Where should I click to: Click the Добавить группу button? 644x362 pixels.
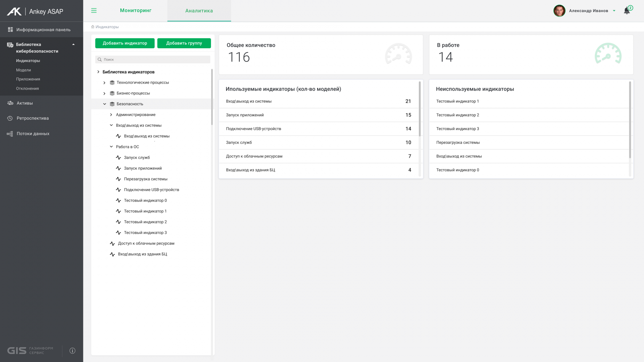[x=184, y=43]
